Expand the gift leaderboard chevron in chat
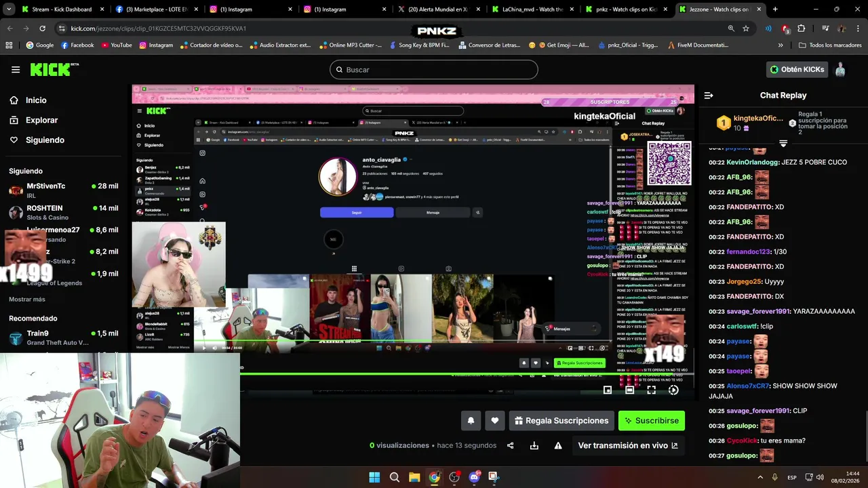 coord(783,144)
